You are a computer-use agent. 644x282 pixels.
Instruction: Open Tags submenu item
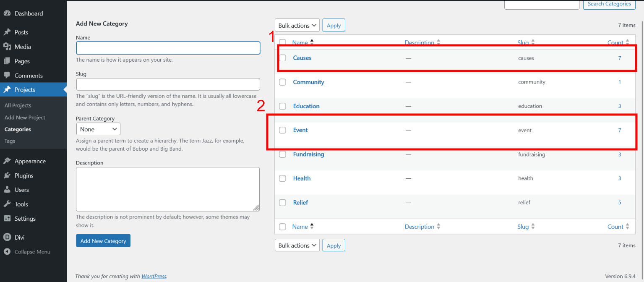(x=10, y=141)
